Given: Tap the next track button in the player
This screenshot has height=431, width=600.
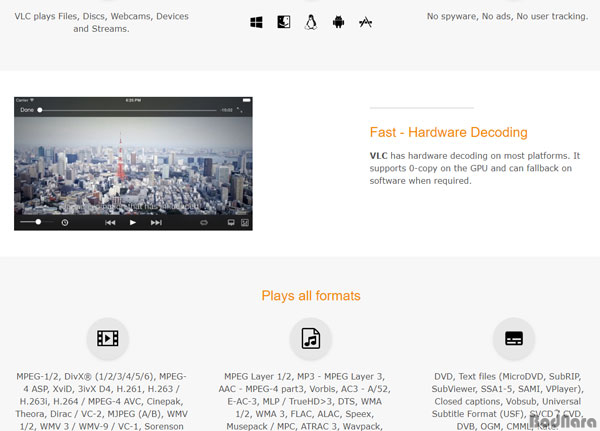Looking at the screenshot, I should [156, 222].
